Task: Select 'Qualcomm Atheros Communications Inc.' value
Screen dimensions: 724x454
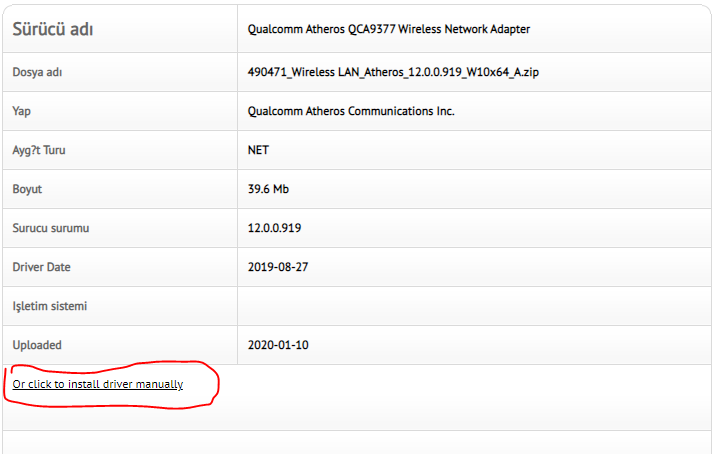Action: 351,111
